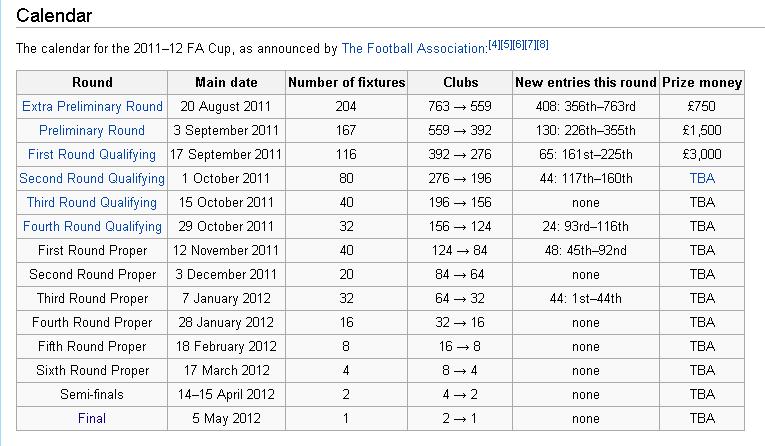The image size is (765, 446).
Task: Select the Prize money column header
Action: (x=702, y=82)
